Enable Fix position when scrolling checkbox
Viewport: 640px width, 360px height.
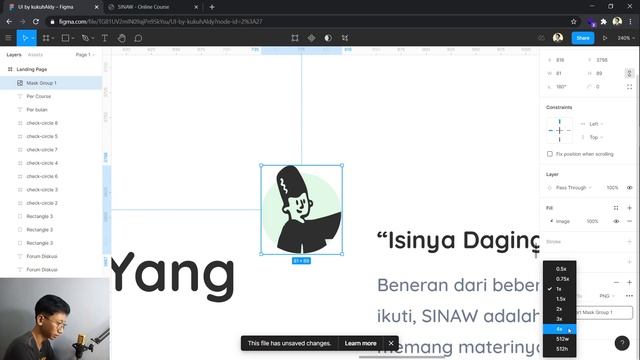pyautogui.click(x=550, y=154)
